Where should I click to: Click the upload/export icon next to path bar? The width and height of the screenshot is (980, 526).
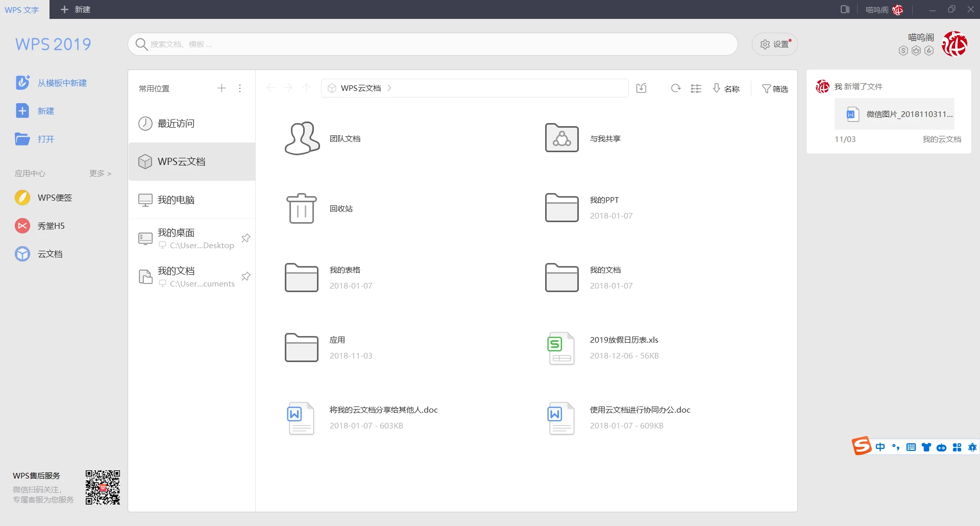(642, 88)
